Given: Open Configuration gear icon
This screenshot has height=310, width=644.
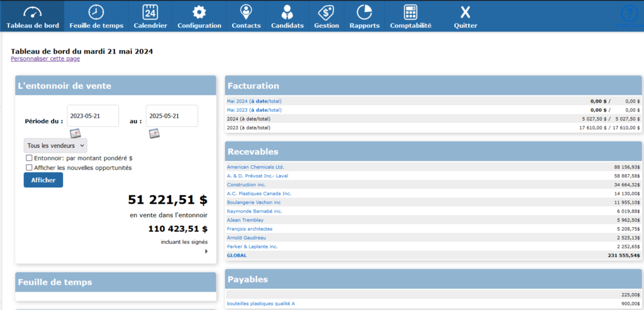Looking at the screenshot, I should 199,13.
